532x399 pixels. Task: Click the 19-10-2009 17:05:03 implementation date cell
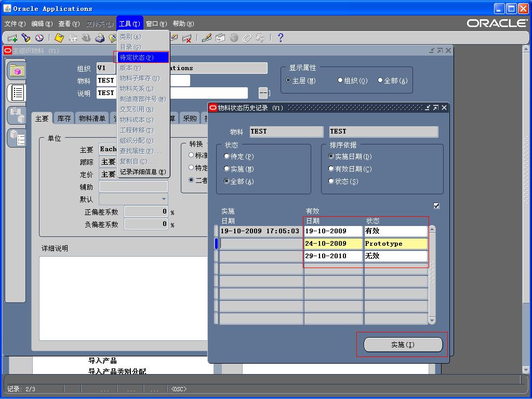[x=261, y=231]
